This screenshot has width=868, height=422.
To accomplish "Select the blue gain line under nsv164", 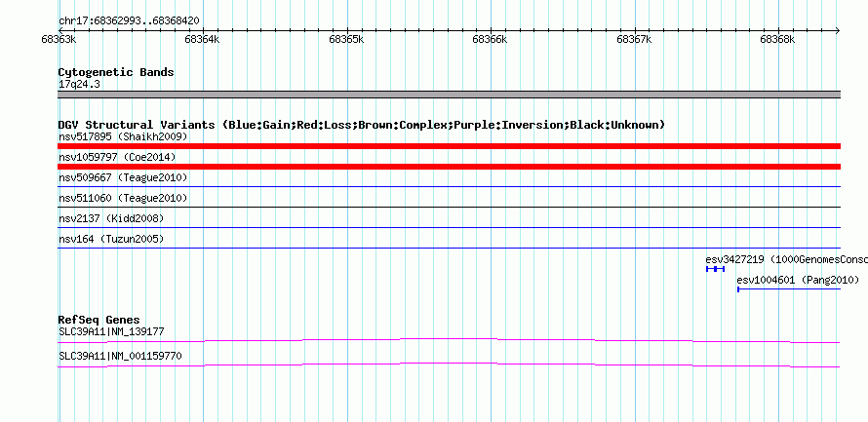I will point(449,248).
